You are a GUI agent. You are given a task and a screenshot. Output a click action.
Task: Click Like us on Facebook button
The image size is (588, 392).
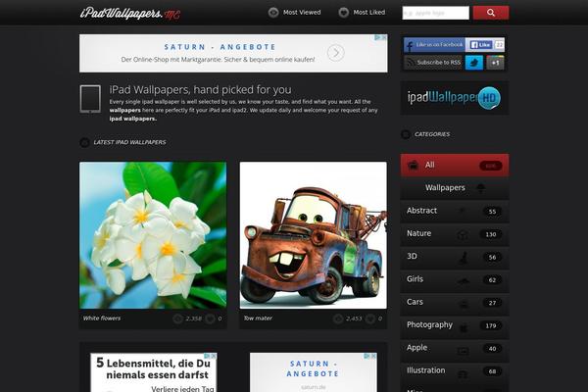[434, 45]
